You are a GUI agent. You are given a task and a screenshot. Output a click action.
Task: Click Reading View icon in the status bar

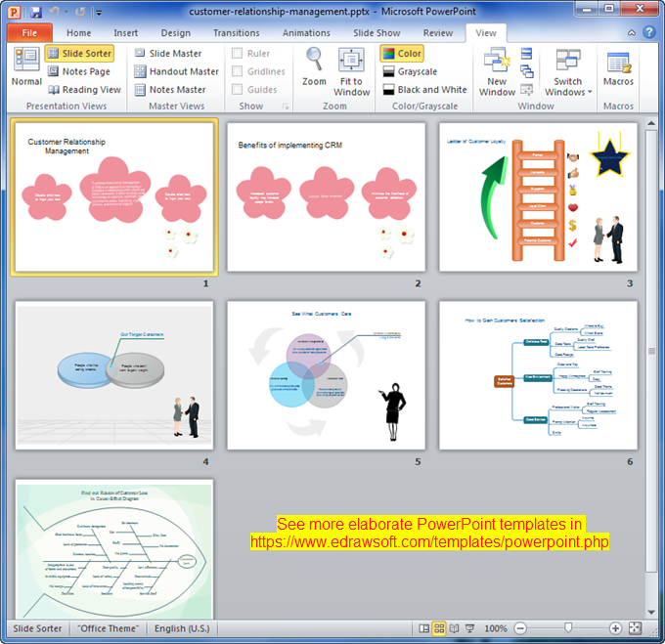(454, 628)
